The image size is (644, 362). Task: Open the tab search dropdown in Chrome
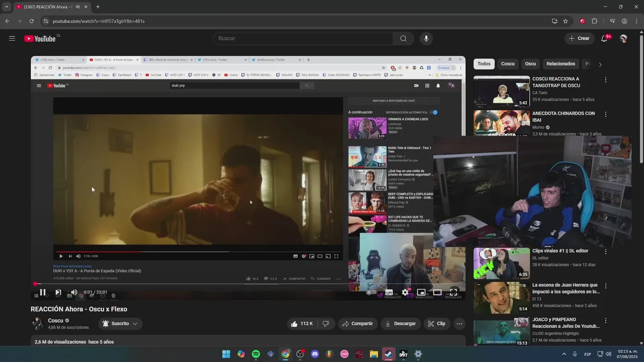click(x=6, y=7)
